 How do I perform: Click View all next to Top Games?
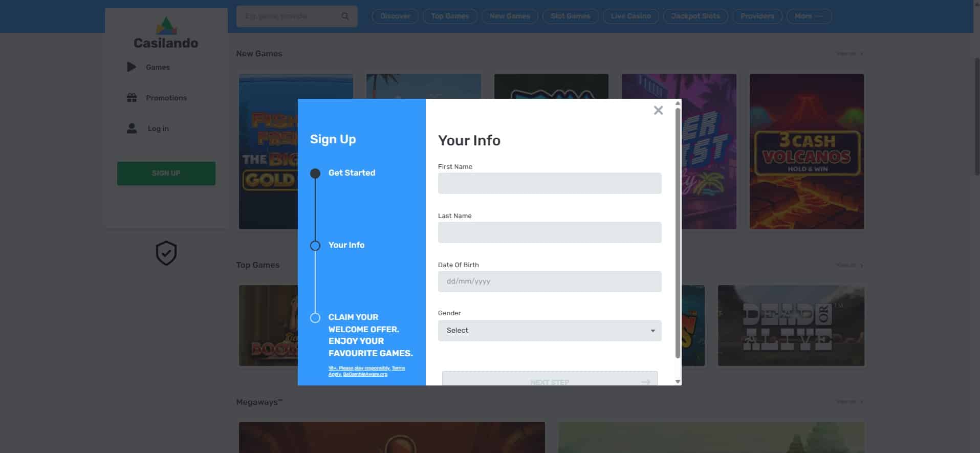(x=850, y=265)
